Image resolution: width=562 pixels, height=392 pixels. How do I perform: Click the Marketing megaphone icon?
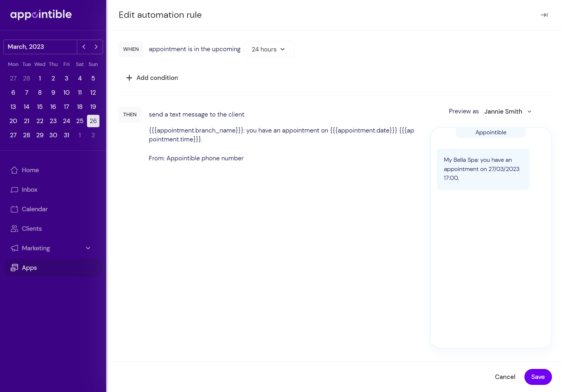tap(14, 248)
